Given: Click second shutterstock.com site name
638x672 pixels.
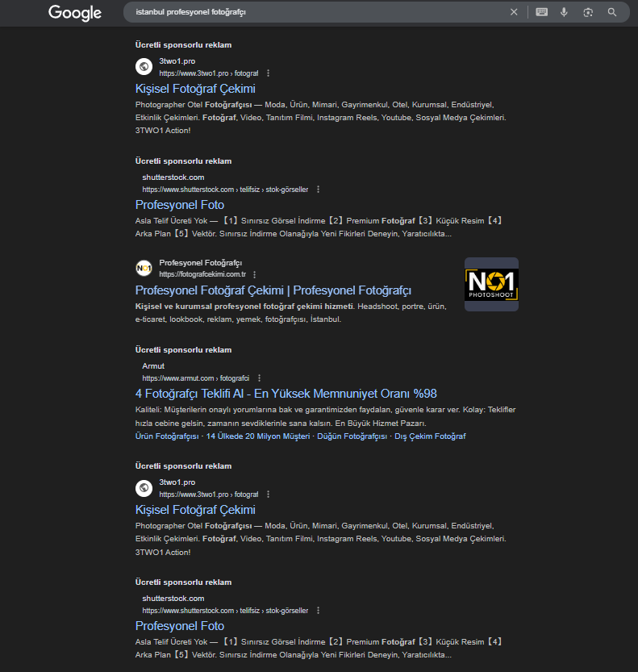Looking at the screenshot, I should coord(173,599).
